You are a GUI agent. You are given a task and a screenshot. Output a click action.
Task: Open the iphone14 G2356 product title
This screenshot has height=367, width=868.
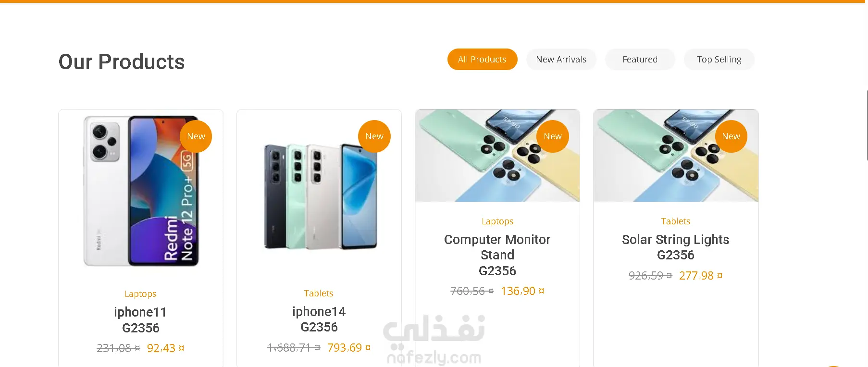click(x=319, y=319)
